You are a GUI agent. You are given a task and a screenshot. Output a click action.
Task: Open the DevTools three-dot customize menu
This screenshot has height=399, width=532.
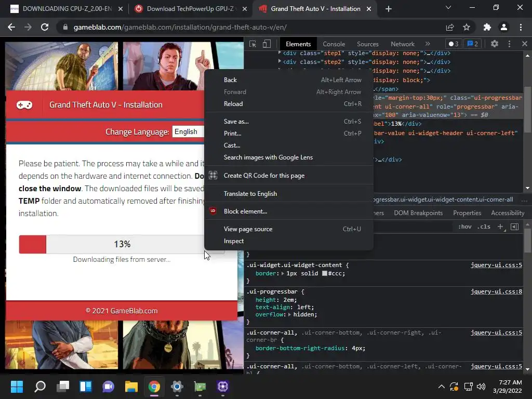coord(509,44)
